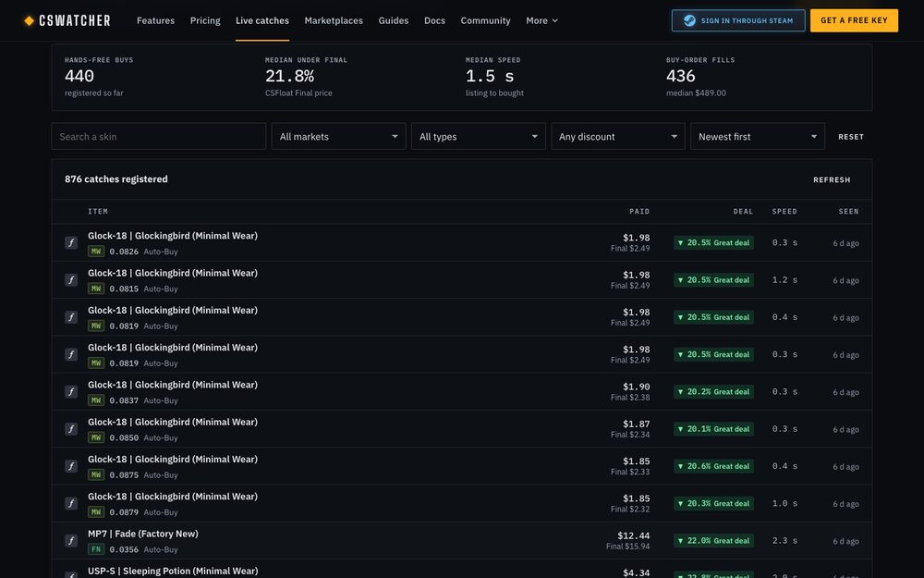Click the PAID column header
The image size is (924, 578).
(639, 211)
